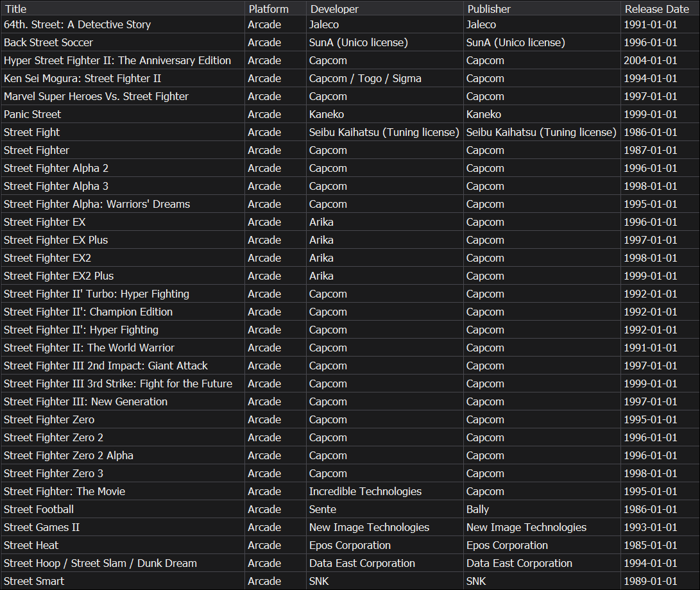Click 'Street Fighter III 2nd Impact: Giant Attack'
Image resolution: width=700 pixels, height=590 pixels.
click(x=106, y=366)
